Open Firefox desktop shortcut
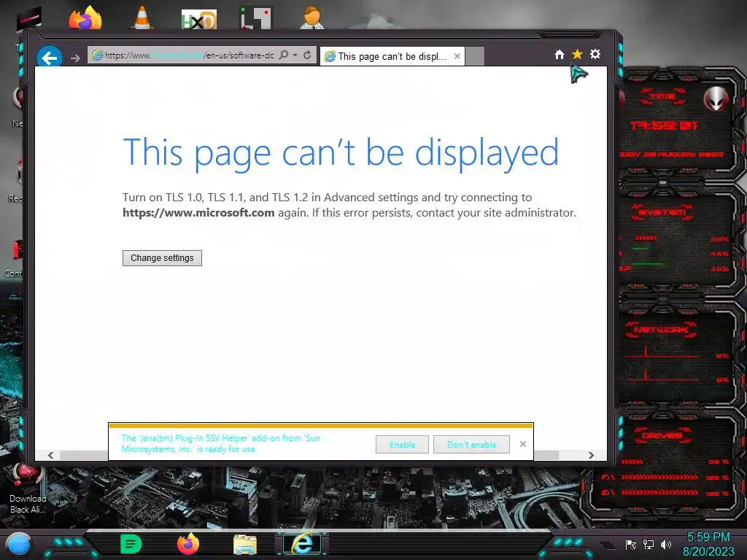The width and height of the screenshot is (747, 560). [x=85, y=18]
